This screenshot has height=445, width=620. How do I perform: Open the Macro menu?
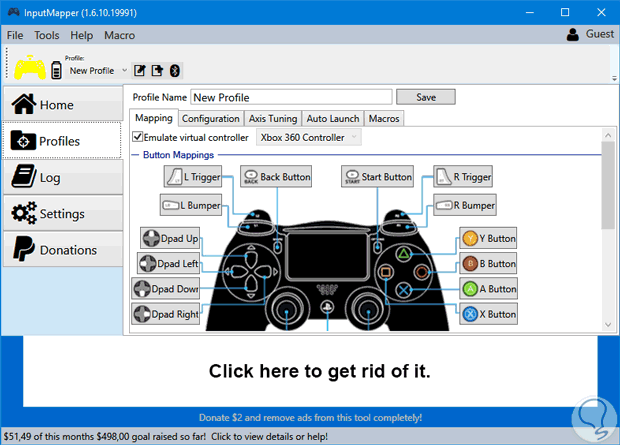[119, 35]
